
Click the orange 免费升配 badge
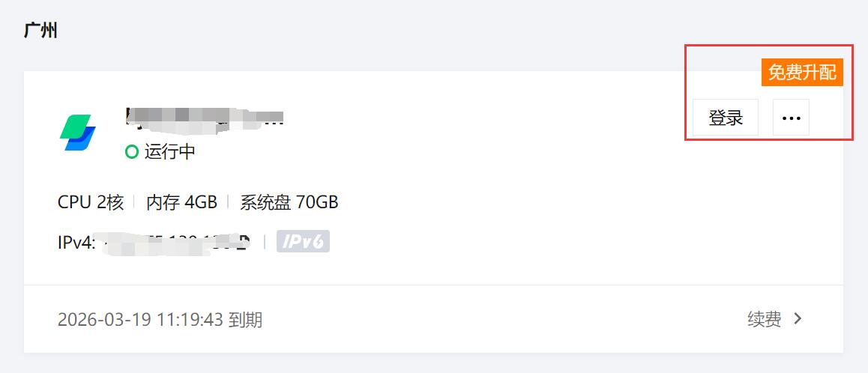click(x=802, y=73)
